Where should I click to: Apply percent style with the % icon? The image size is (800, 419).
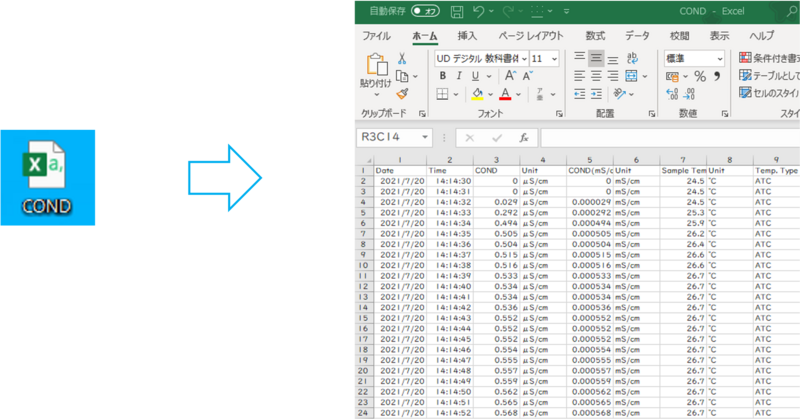tap(700, 76)
